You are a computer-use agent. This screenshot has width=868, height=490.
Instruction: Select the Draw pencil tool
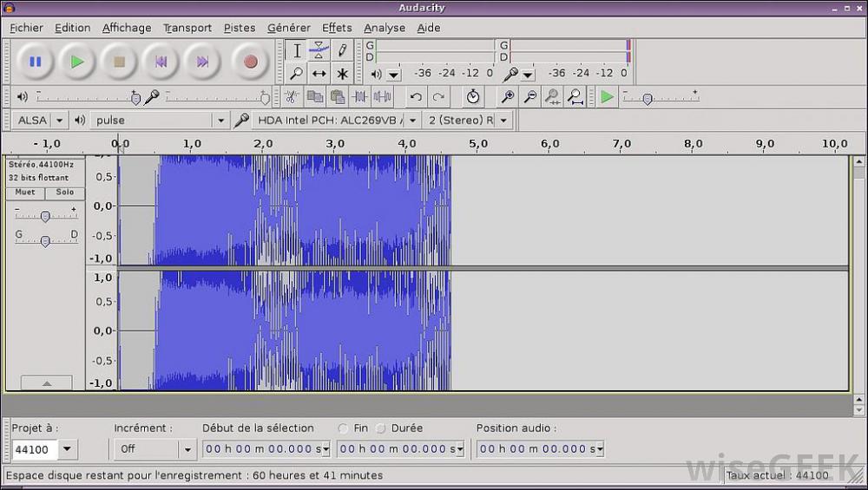point(342,51)
